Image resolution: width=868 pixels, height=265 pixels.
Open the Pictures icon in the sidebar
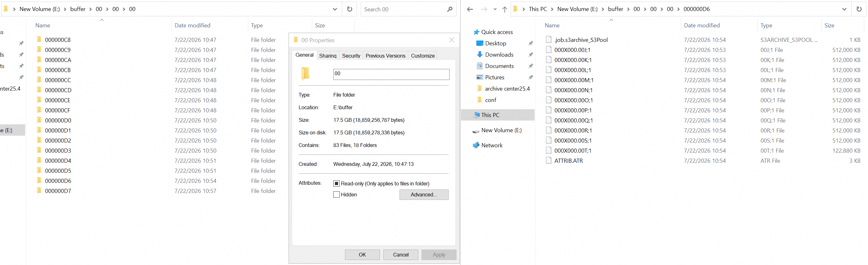coord(480,77)
